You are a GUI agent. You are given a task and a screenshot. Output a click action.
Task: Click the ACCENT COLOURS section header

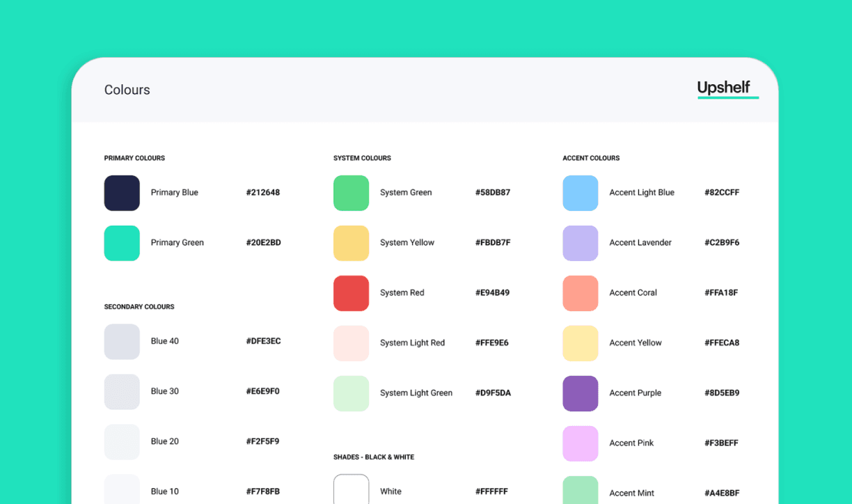click(591, 158)
